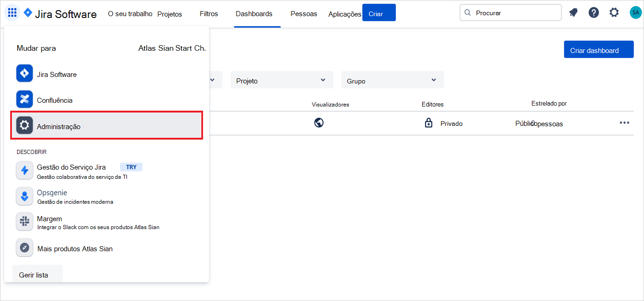Open the Pessoas menu
Screen dimensions: 644x301
(304, 14)
